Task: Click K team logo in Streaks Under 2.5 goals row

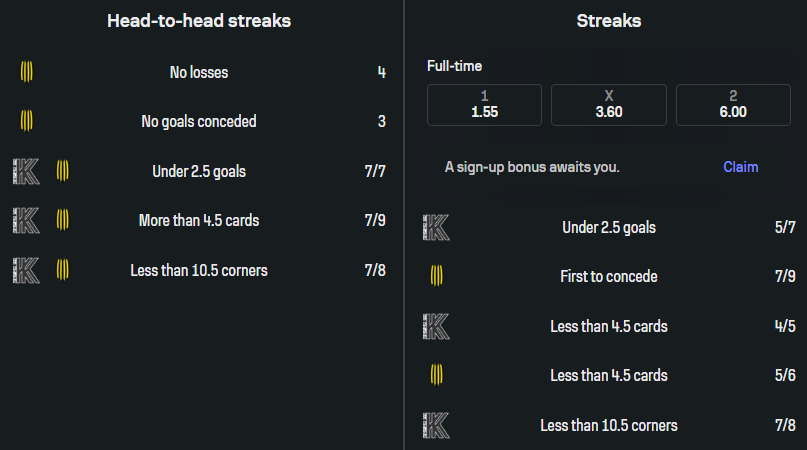Action: (436, 227)
